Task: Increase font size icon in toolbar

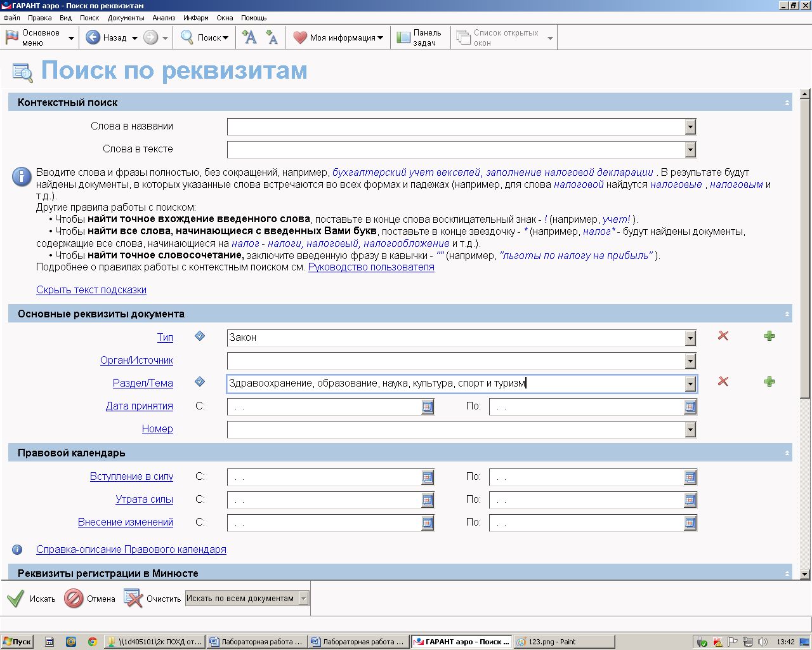Action: [x=249, y=37]
